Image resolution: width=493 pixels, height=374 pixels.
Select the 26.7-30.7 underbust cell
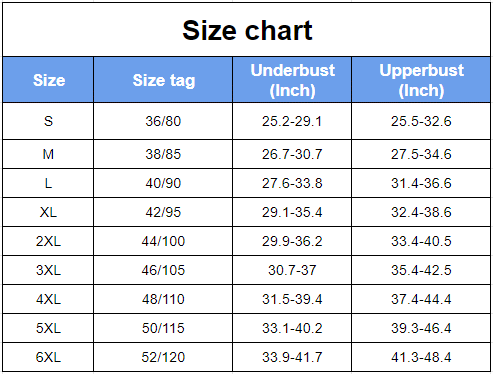[x=292, y=154]
